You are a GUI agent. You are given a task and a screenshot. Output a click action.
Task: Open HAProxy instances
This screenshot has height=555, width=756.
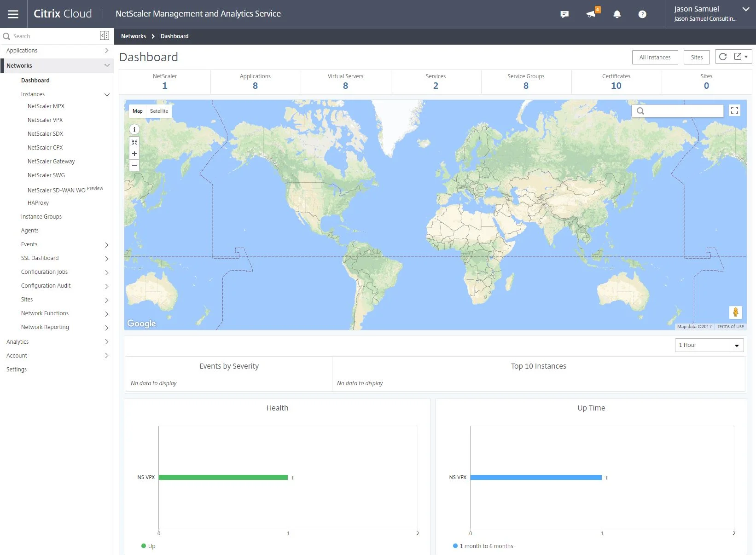[x=38, y=203]
